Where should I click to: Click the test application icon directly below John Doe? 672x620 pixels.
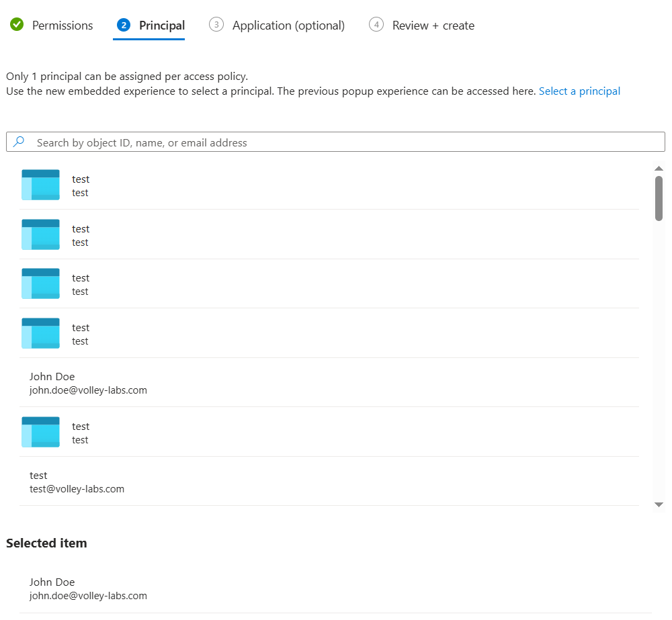40,432
